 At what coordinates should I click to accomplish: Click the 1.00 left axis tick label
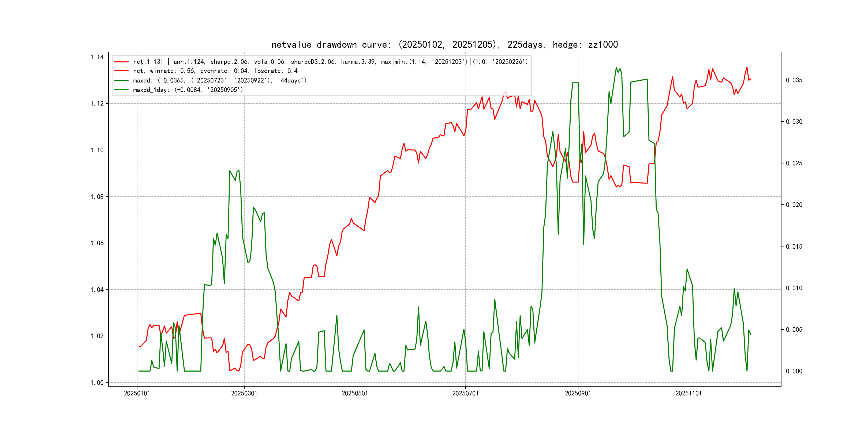coord(97,383)
